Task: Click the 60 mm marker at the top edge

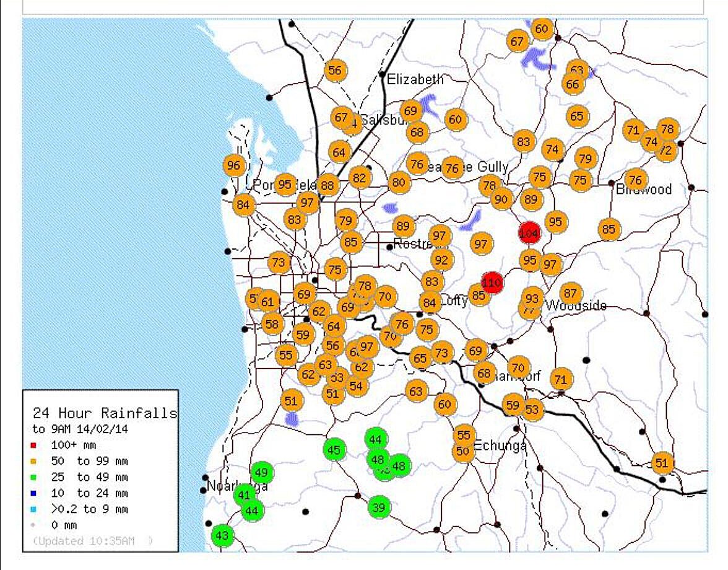Action: [x=541, y=27]
